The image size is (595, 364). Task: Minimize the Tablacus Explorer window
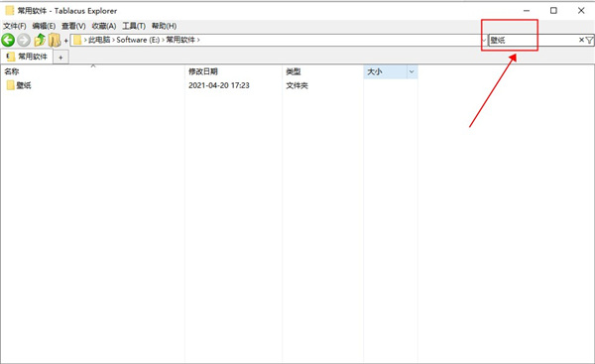click(x=527, y=11)
